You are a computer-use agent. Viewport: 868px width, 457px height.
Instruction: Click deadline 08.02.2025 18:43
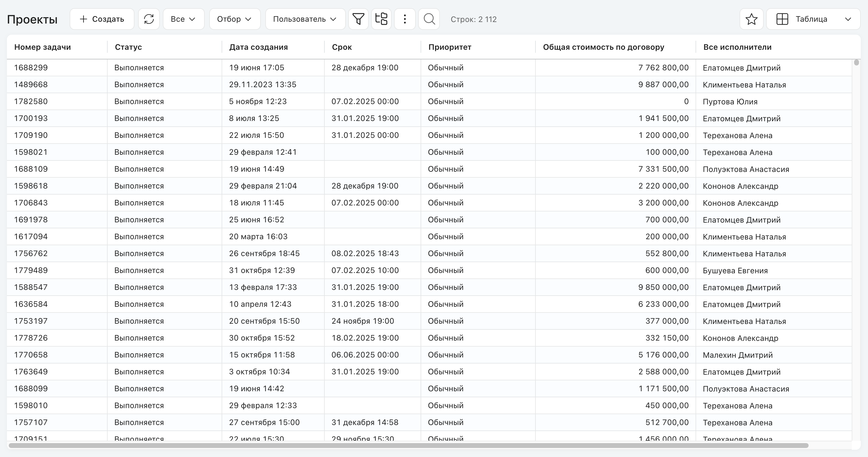pyautogui.click(x=365, y=253)
